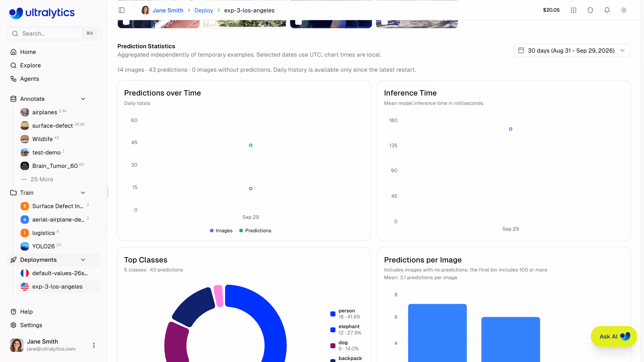Screen dimensions: 644x362
Task: Open Settings from the sidebar
Action: click(54, 325)
